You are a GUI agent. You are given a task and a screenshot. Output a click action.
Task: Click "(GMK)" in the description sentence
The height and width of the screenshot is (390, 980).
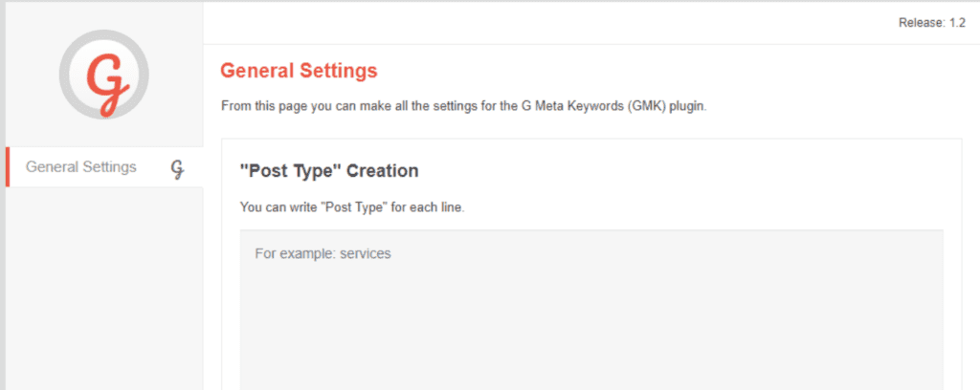click(x=634, y=104)
